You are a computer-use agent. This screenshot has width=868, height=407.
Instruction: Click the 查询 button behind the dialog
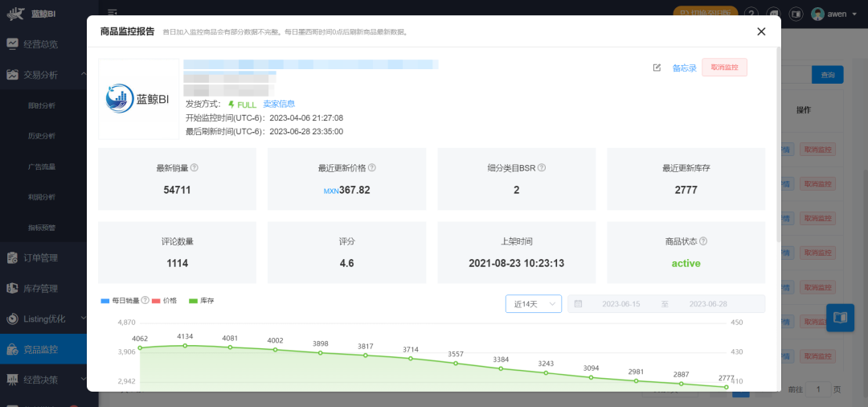(828, 75)
